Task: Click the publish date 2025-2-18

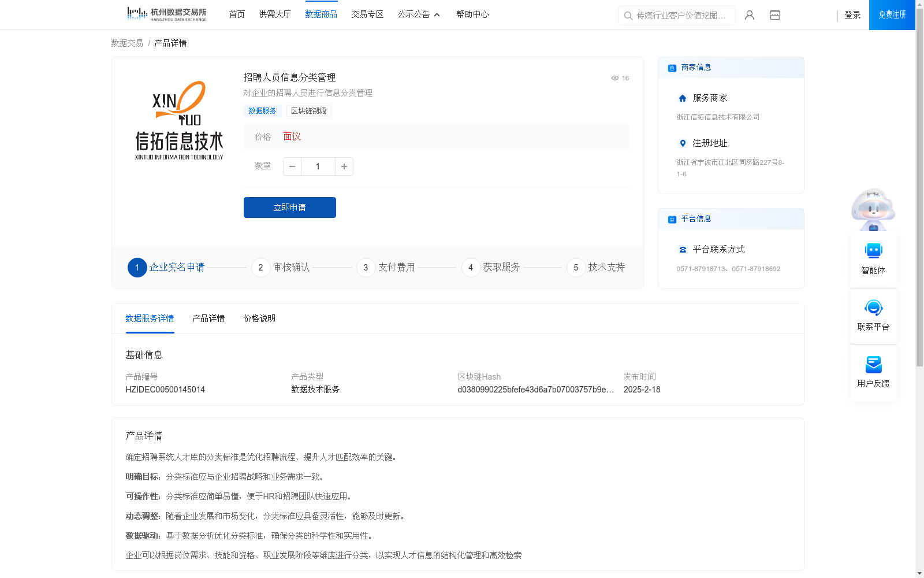Action: [642, 390]
